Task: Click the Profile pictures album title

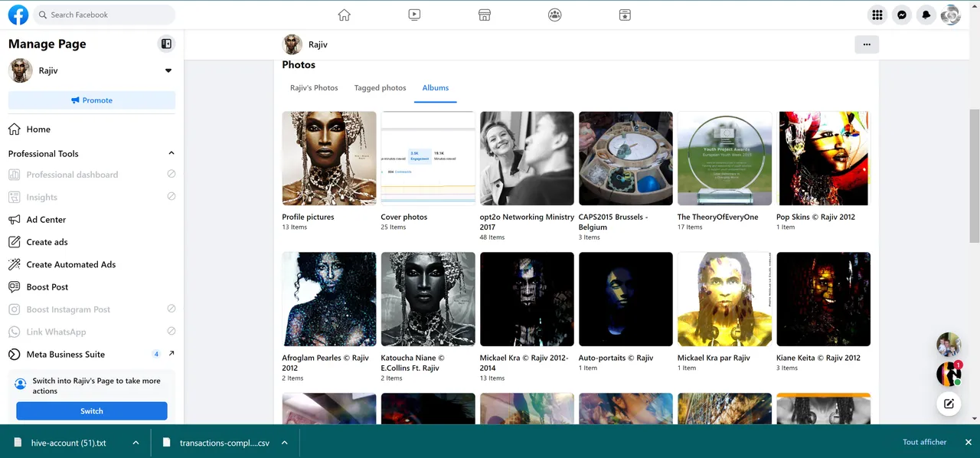Action: [x=308, y=217]
